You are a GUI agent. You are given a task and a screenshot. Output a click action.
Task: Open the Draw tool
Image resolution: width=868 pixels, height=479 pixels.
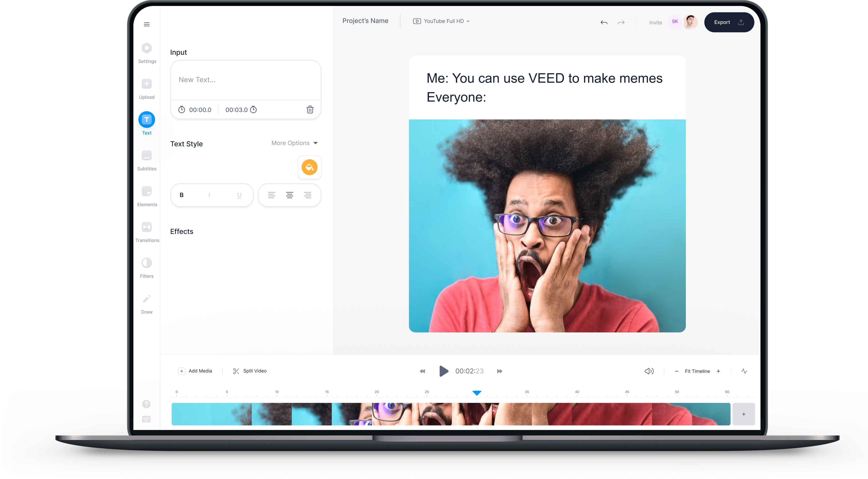pos(147,302)
